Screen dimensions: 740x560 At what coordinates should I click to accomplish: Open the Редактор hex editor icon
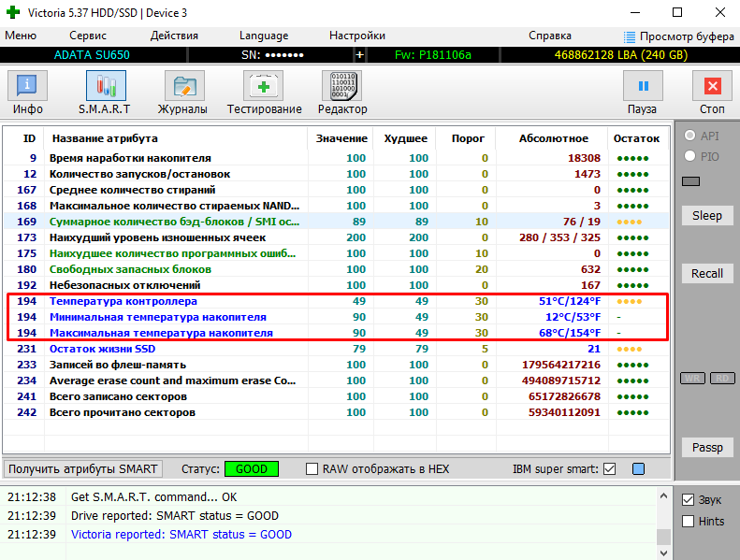[x=342, y=86]
